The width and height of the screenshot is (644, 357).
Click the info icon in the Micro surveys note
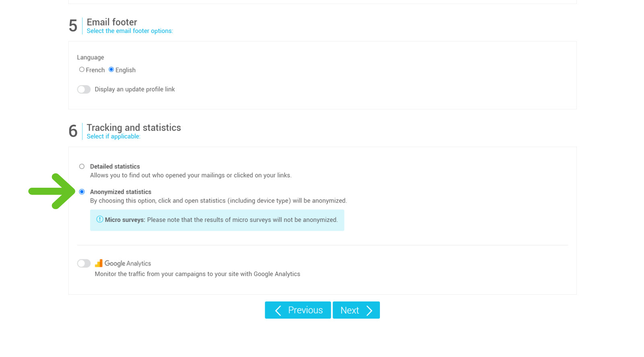click(99, 220)
